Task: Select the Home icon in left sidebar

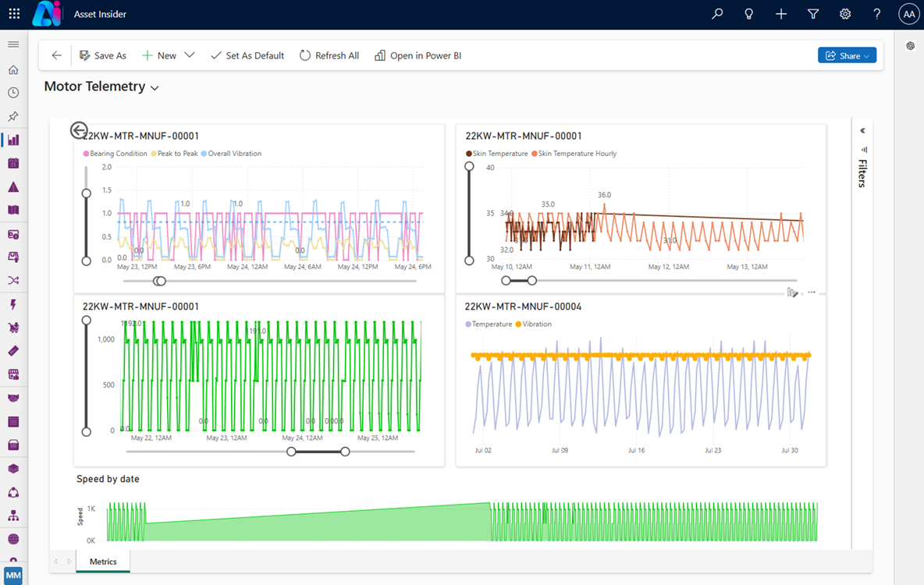Action: pos(12,69)
